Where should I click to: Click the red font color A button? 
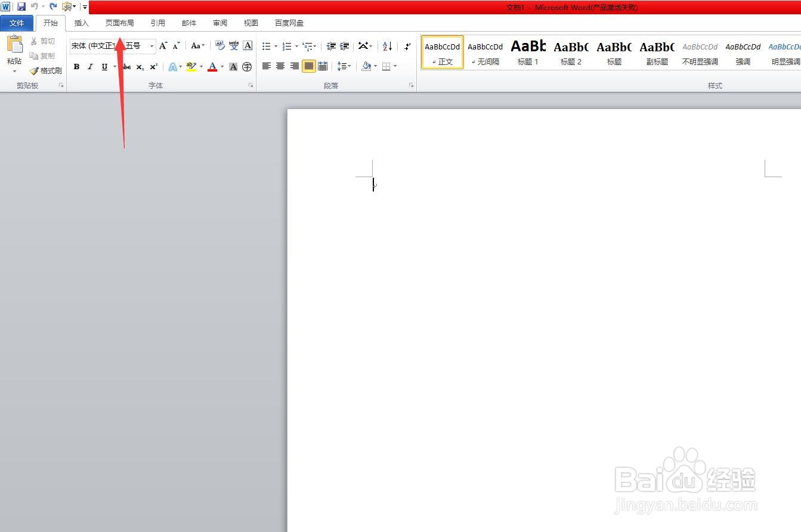pyautogui.click(x=212, y=67)
